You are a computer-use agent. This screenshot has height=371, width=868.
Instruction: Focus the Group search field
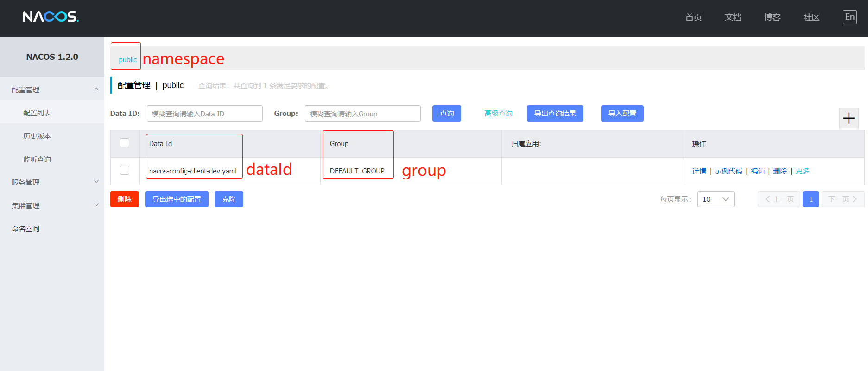(x=362, y=114)
